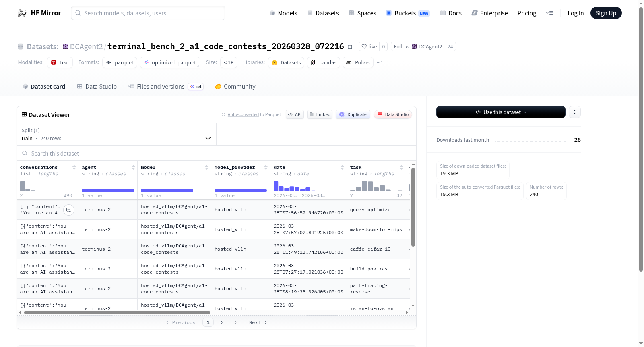Click the vertical table scrollbar thumb

coord(413,207)
